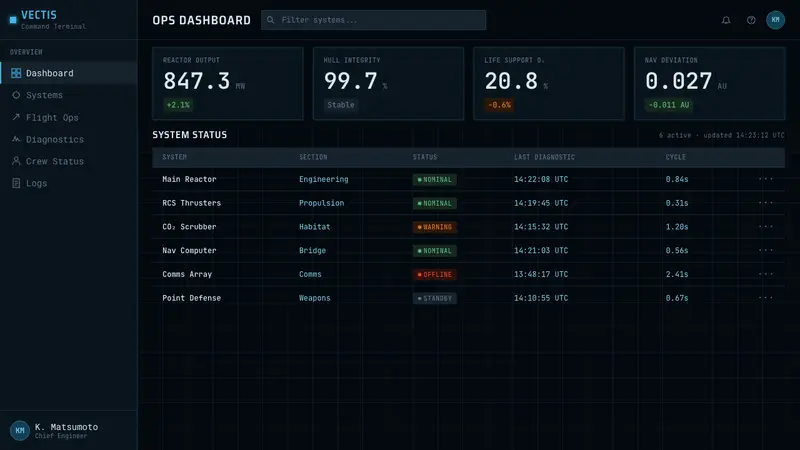This screenshot has height=450, width=800.
Task: Click the 14:22:08 UTC diagnostic time
Action: [x=541, y=179]
